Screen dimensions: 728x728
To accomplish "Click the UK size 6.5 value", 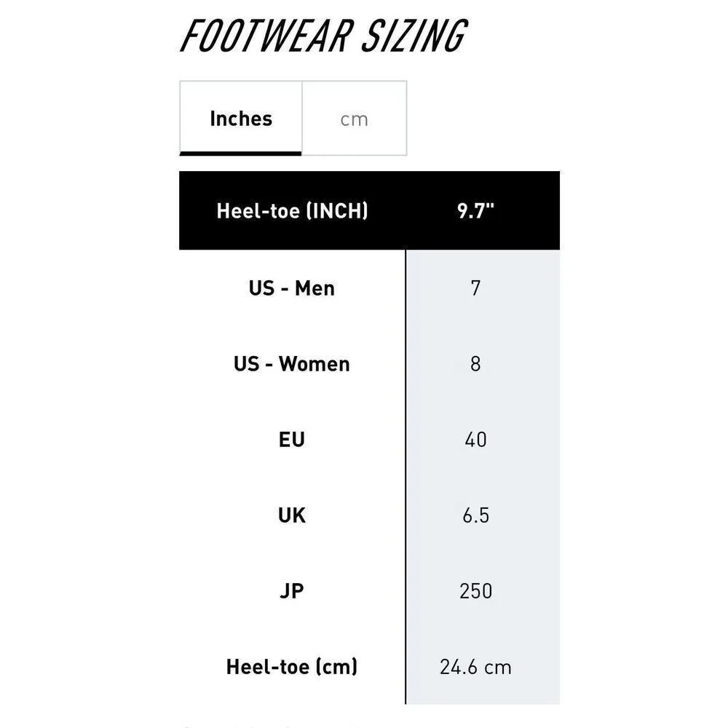I will 475,515.
